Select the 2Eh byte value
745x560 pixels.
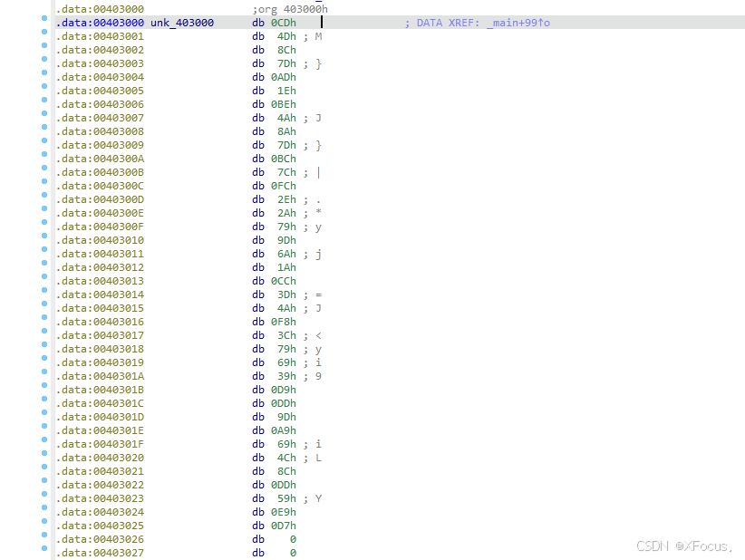286,199
